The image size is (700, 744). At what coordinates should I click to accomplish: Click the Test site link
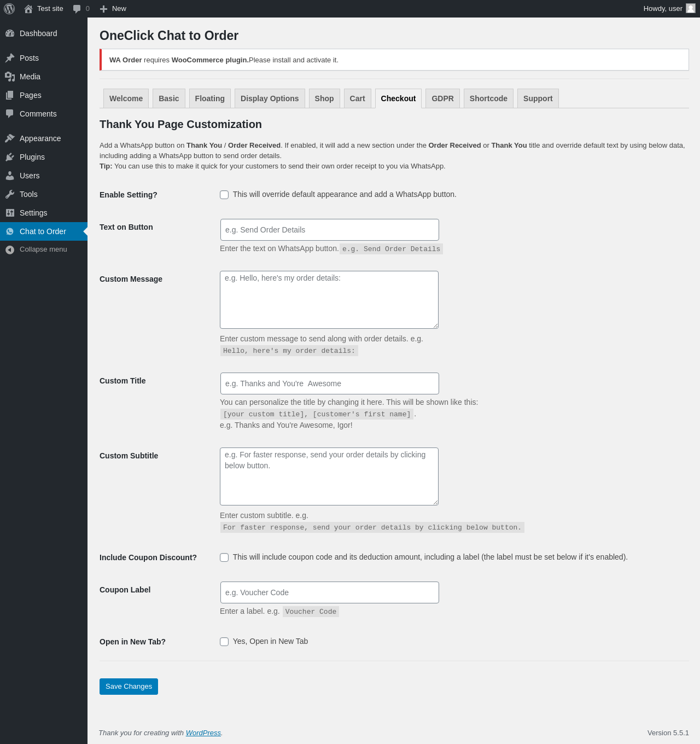point(50,9)
